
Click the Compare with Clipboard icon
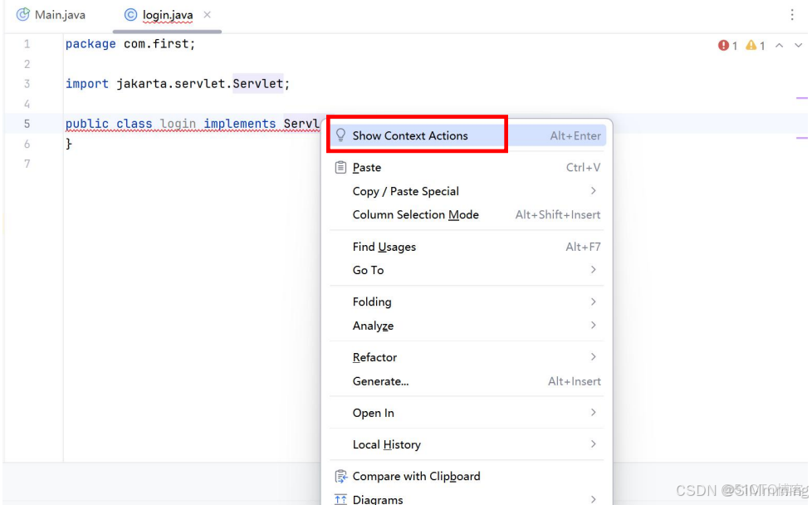point(340,476)
